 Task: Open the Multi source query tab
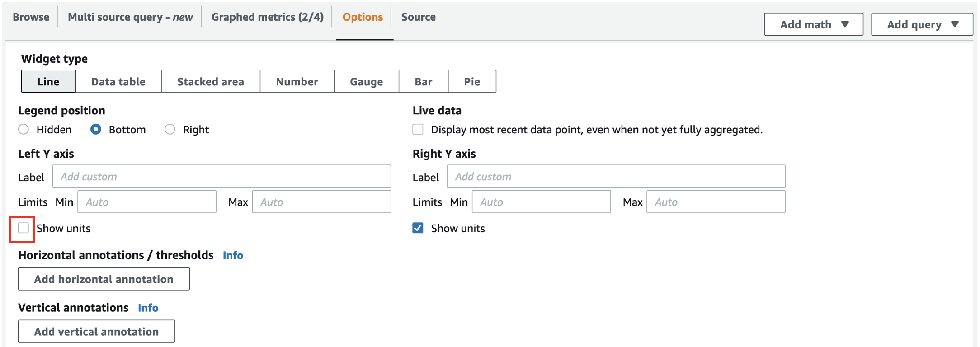130,17
